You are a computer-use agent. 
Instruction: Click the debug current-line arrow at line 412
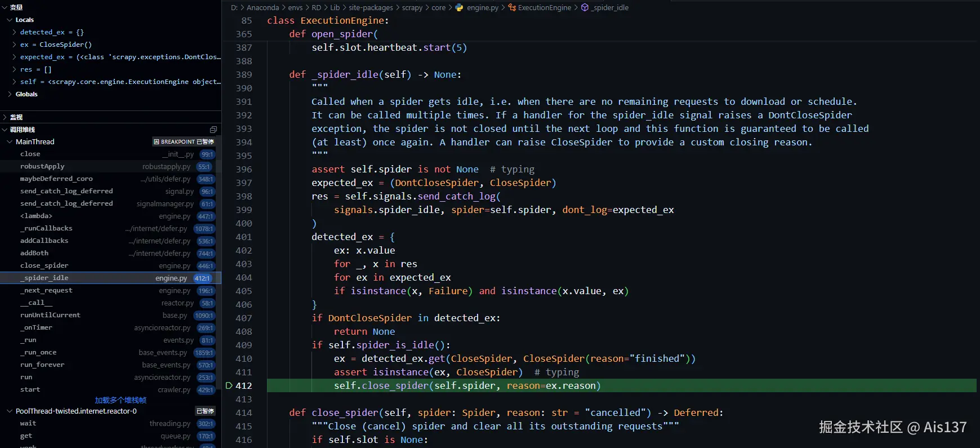pyautogui.click(x=229, y=385)
